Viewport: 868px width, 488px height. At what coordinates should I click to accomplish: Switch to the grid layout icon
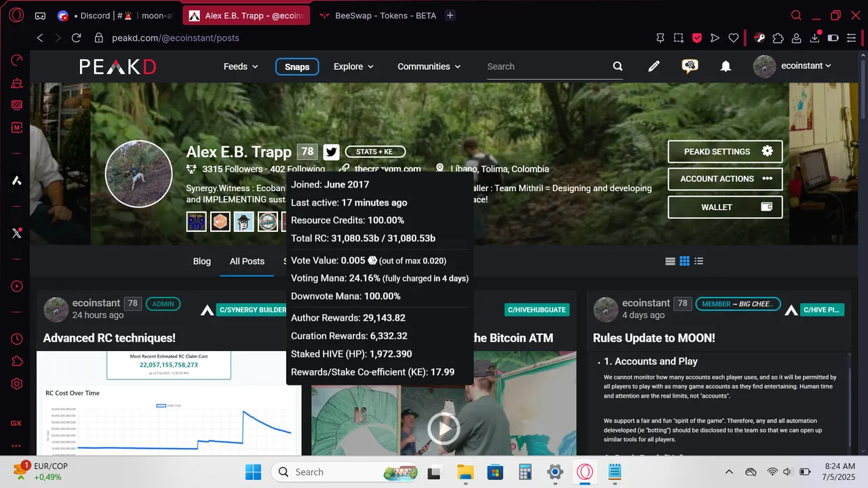685,261
